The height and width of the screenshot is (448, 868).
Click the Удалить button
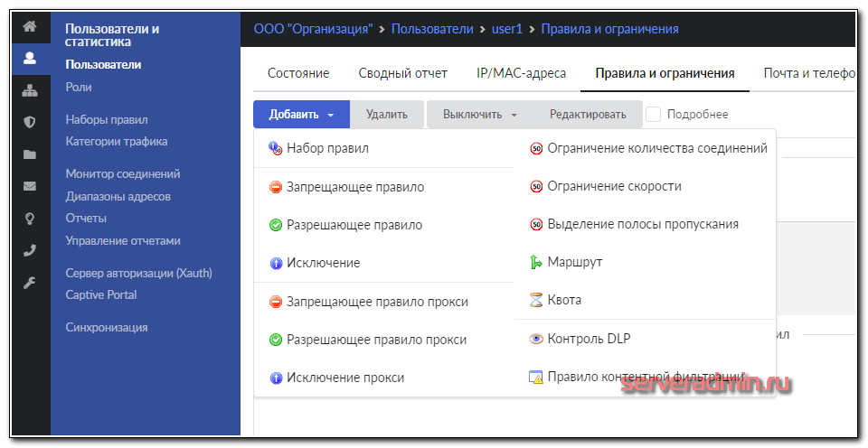pos(386,115)
